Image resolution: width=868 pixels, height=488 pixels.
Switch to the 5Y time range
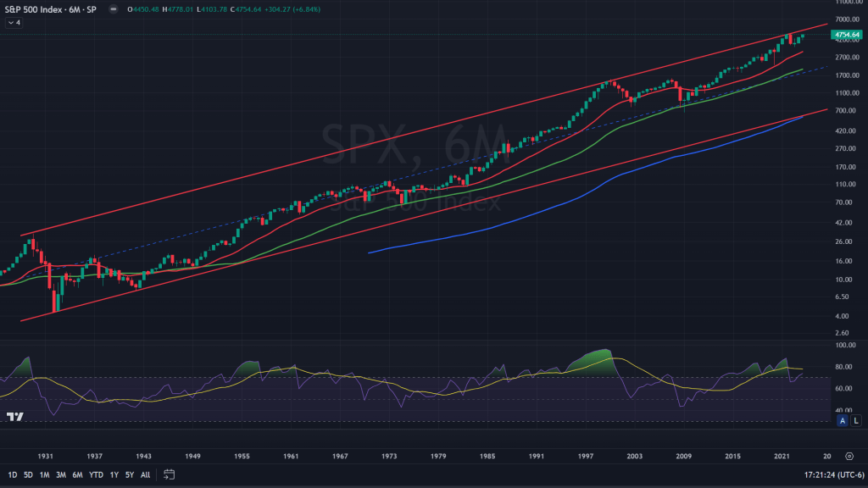[x=130, y=474]
